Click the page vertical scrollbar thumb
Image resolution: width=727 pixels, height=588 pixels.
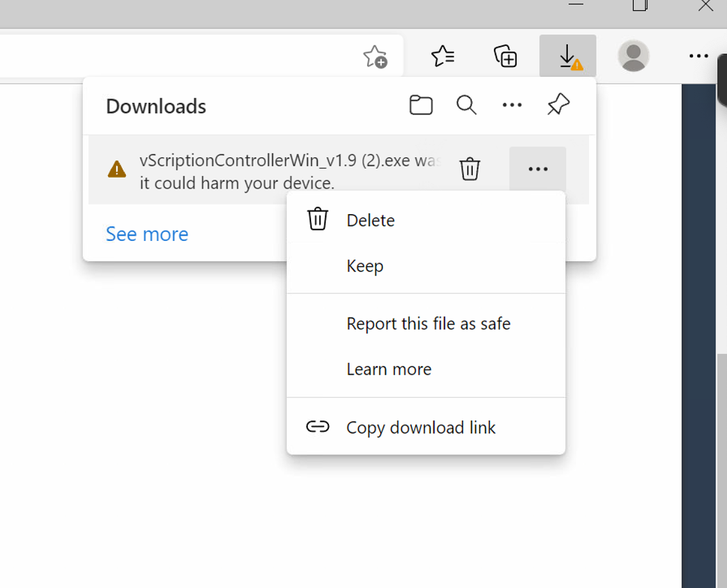pyautogui.click(x=722, y=470)
